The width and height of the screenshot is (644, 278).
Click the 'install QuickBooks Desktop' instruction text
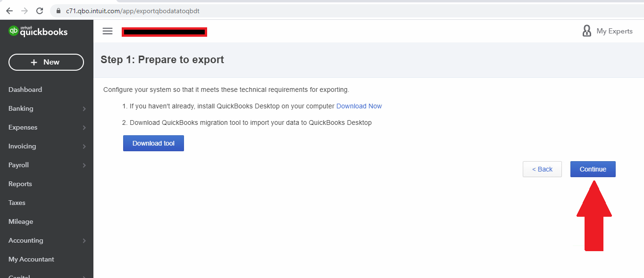tap(232, 106)
